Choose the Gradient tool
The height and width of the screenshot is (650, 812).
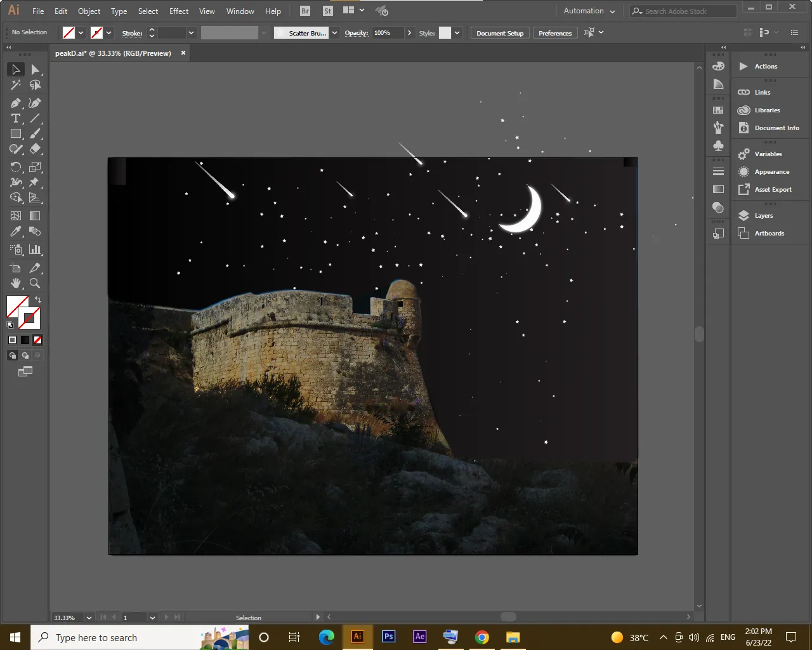(x=36, y=216)
